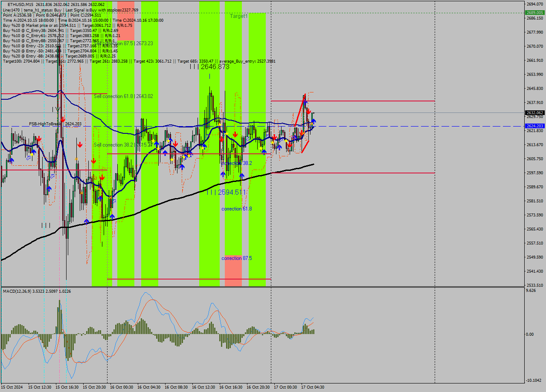The height and width of the screenshot is (392, 546).
Task: Select the 'Buy %10 @ C_Entry61' line
Action: (x=61, y=35)
